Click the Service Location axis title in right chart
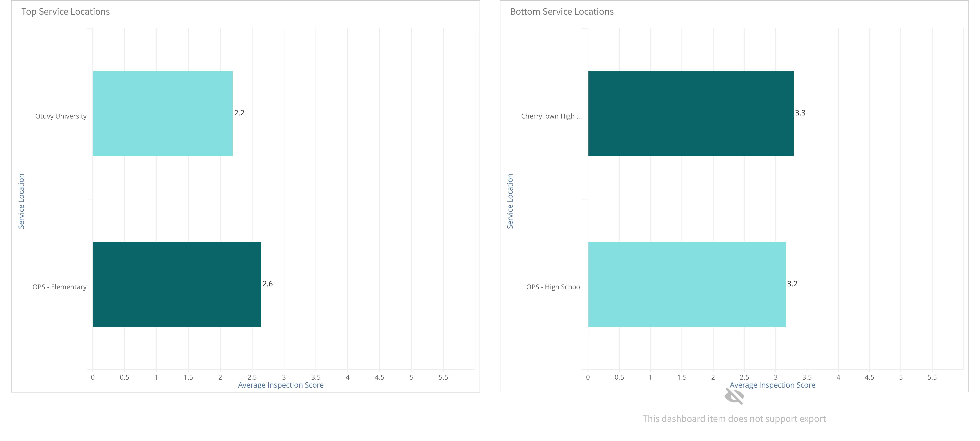The width and height of the screenshot is (980, 441). (510, 201)
